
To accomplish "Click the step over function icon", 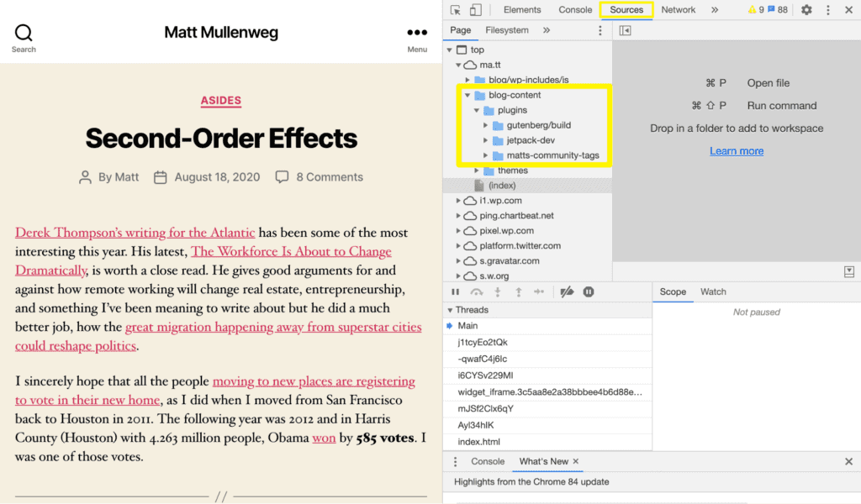I will [x=477, y=292].
